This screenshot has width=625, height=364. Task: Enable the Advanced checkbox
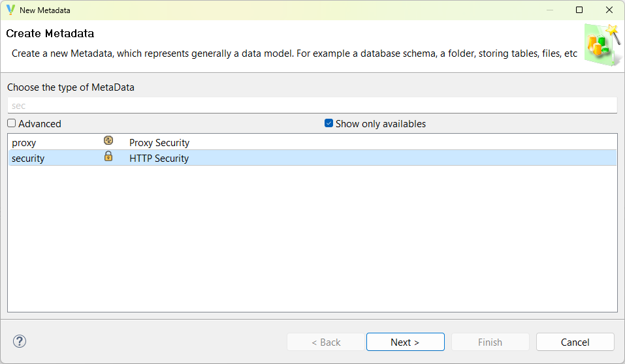[x=12, y=123]
